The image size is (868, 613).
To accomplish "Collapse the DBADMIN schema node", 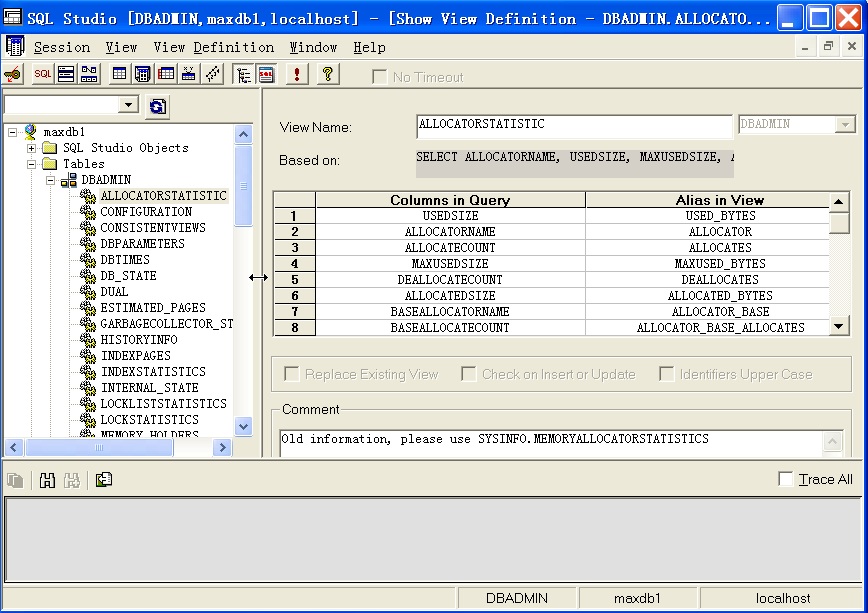I will click(x=49, y=180).
